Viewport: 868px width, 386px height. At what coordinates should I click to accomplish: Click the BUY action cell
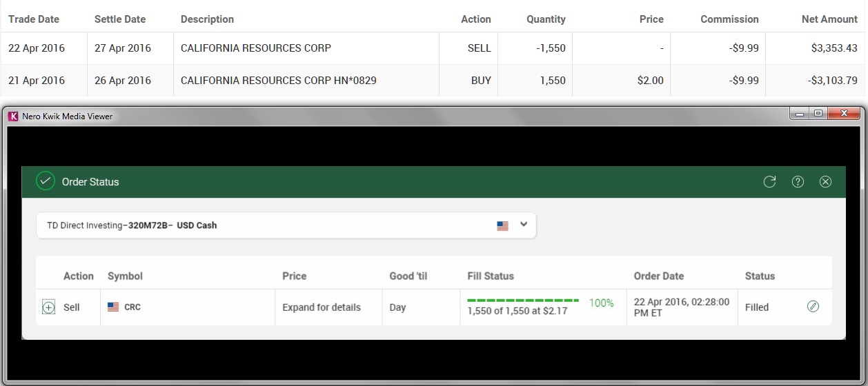pyautogui.click(x=481, y=81)
